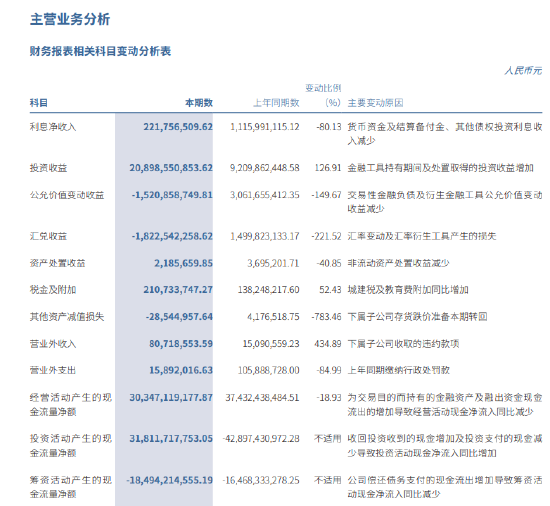Click the value -1,822,542,258.62
550x506 pixels.
pos(172,236)
